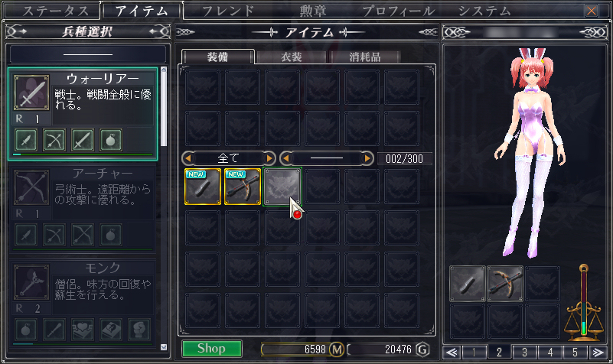Click the heart book skill icon under モンク
This screenshot has width=613, height=364.
[83, 330]
